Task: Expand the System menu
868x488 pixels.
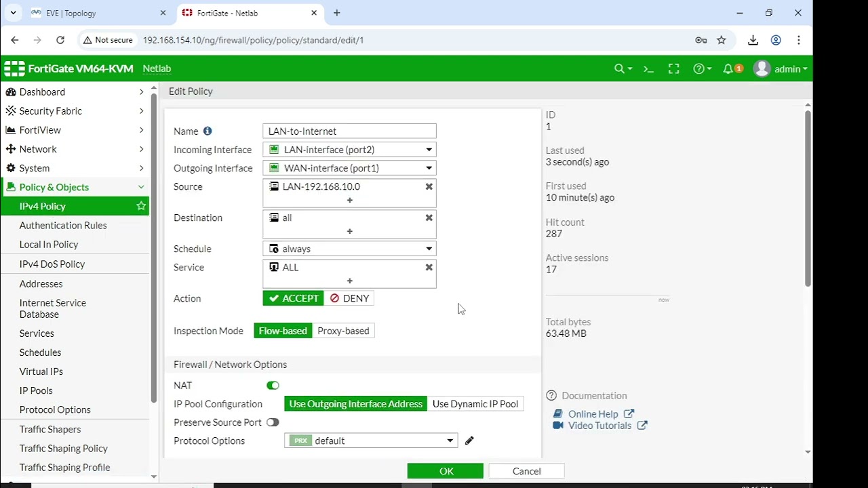Action: [75, 167]
